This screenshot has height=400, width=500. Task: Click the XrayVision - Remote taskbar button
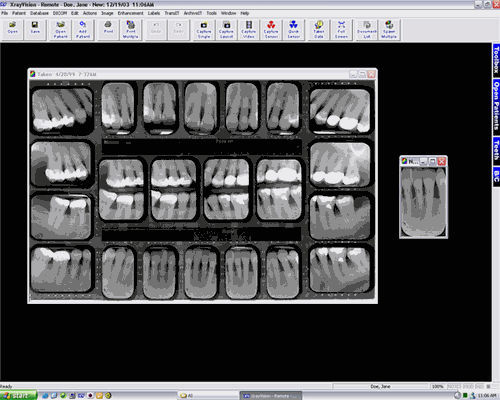(x=271, y=396)
